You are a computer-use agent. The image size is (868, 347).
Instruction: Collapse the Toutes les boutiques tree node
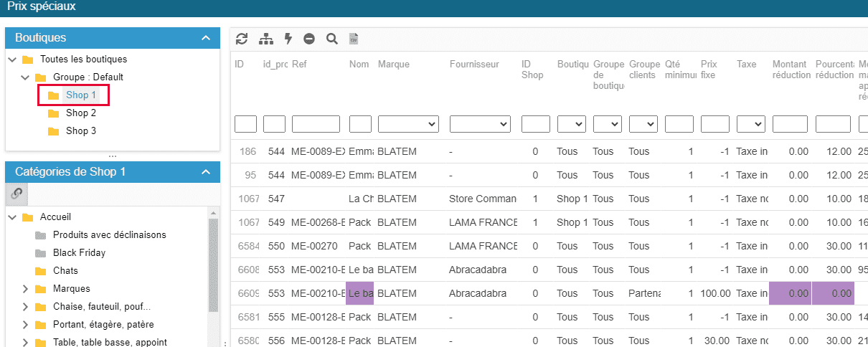12,59
